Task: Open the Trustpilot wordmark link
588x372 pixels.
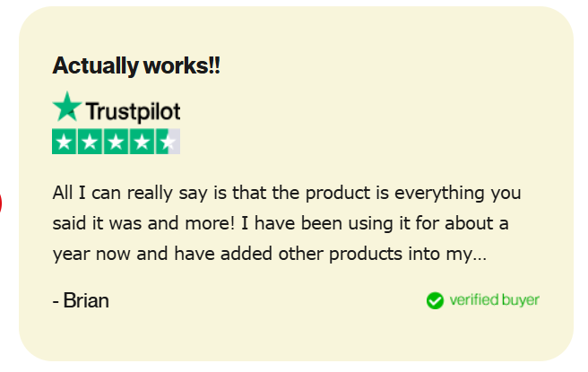Action: coord(133,111)
